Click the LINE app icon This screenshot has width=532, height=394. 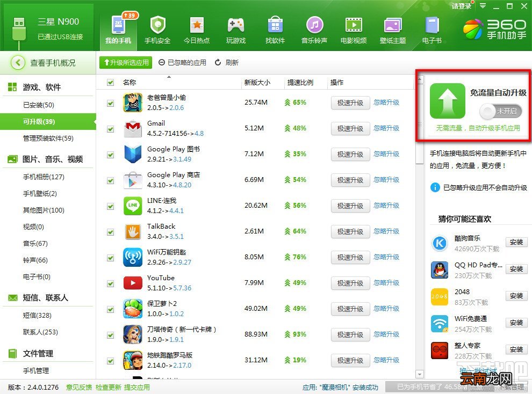(133, 206)
